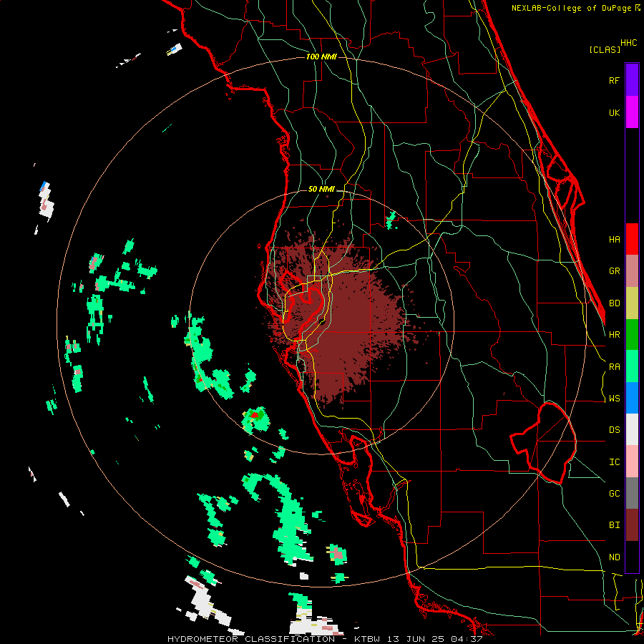Click the 04:37 time stamp
The width and height of the screenshot is (644, 644).
467,639
